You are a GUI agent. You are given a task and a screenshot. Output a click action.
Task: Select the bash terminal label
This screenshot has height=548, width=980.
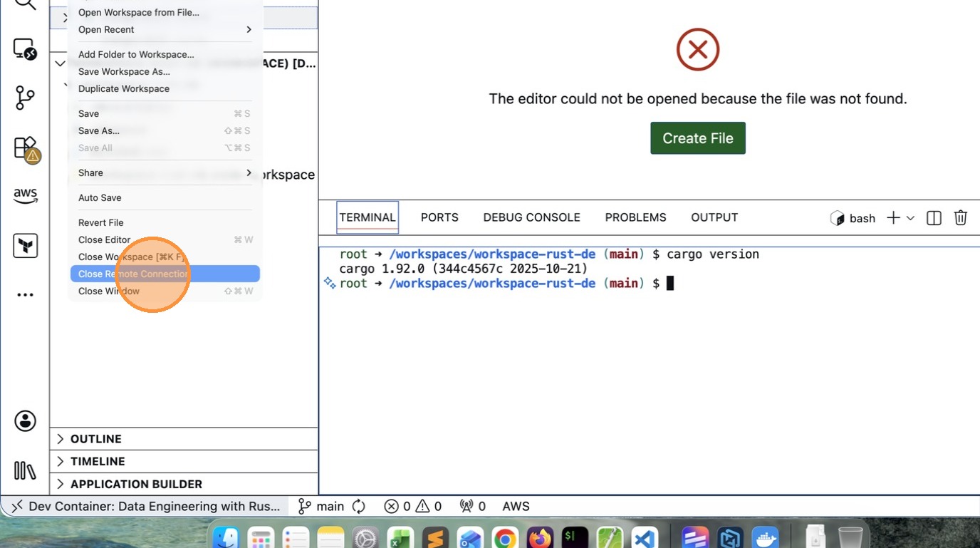pyautogui.click(x=853, y=218)
